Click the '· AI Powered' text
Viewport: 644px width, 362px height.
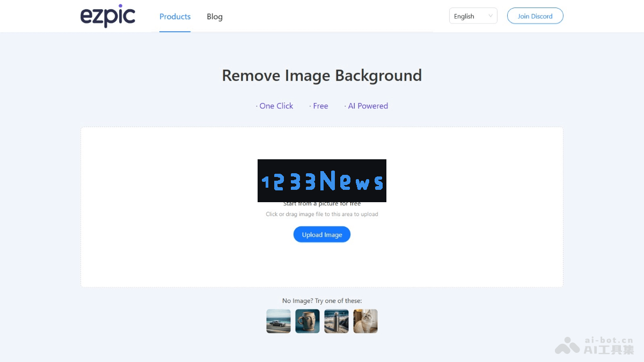coord(366,106)
